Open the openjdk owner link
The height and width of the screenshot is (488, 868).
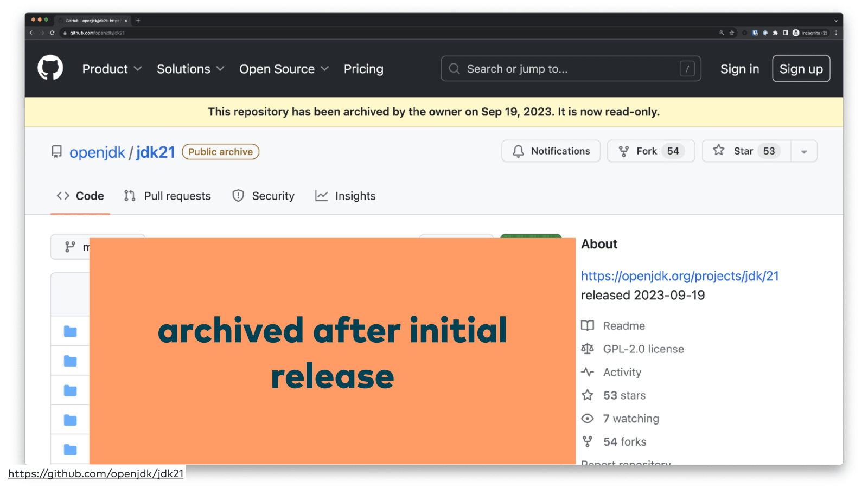pyautogui.click(x=97, y=152)
